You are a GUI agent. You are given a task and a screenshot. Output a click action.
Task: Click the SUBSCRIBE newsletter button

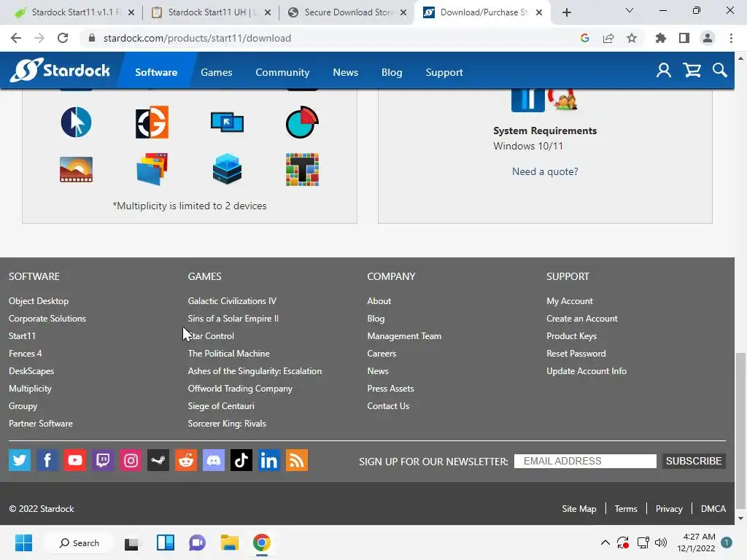tap(694, 461)
